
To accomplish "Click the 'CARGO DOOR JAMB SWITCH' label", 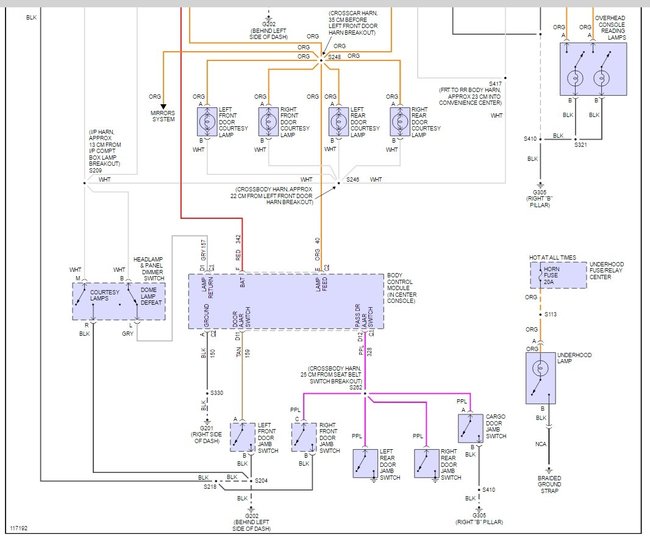I will point(496,426).
